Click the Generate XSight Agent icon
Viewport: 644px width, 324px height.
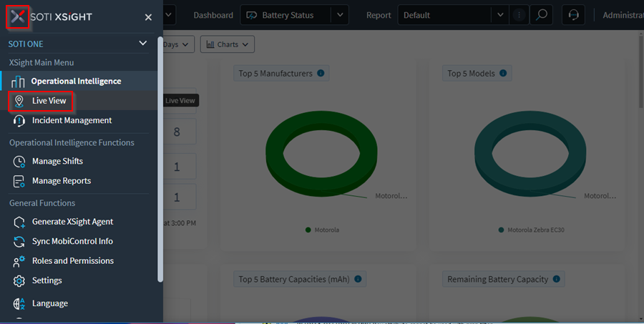pyautogui.click(x=19, y=222)
